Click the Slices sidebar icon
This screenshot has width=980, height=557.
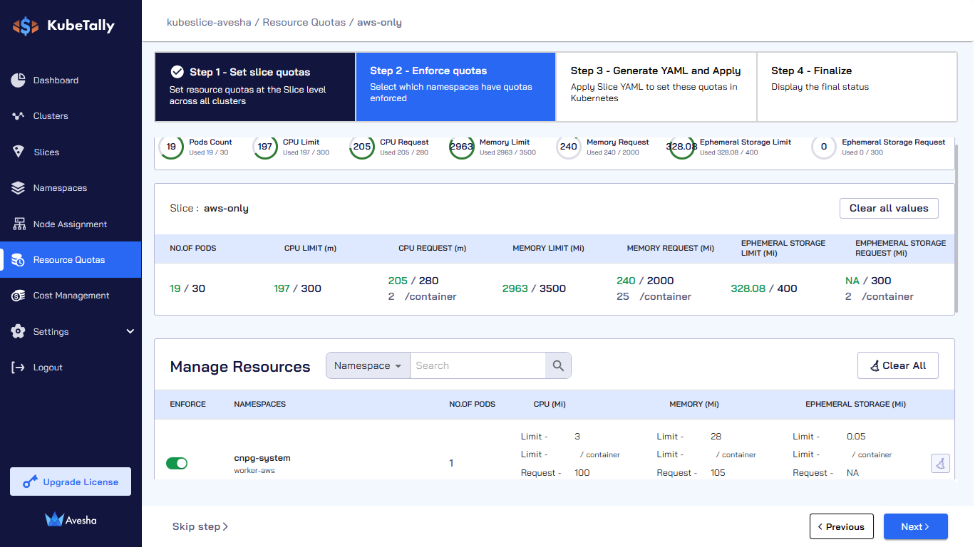(x=19, y=152)
